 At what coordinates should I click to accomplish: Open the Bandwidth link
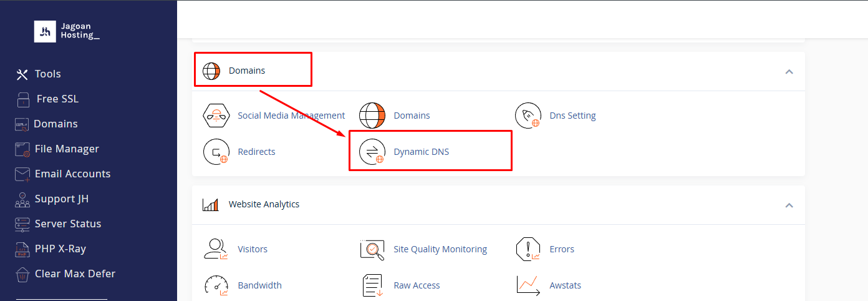tap(259, 285)
